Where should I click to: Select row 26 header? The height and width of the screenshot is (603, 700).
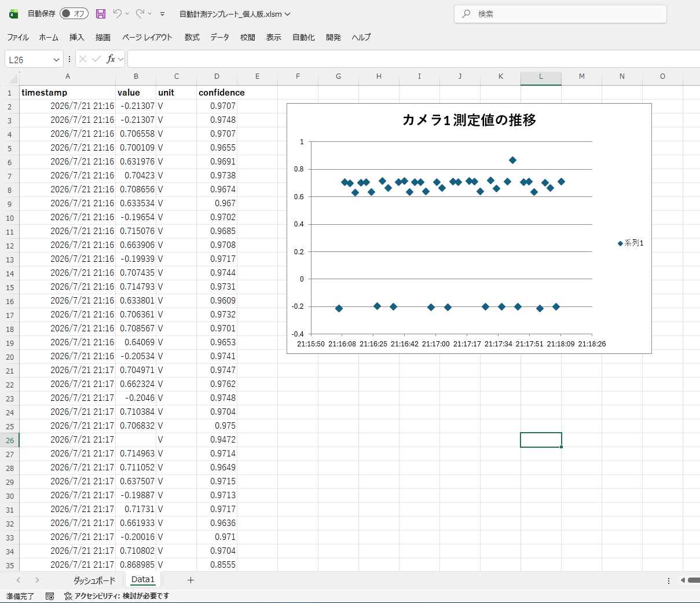point(10,440)
